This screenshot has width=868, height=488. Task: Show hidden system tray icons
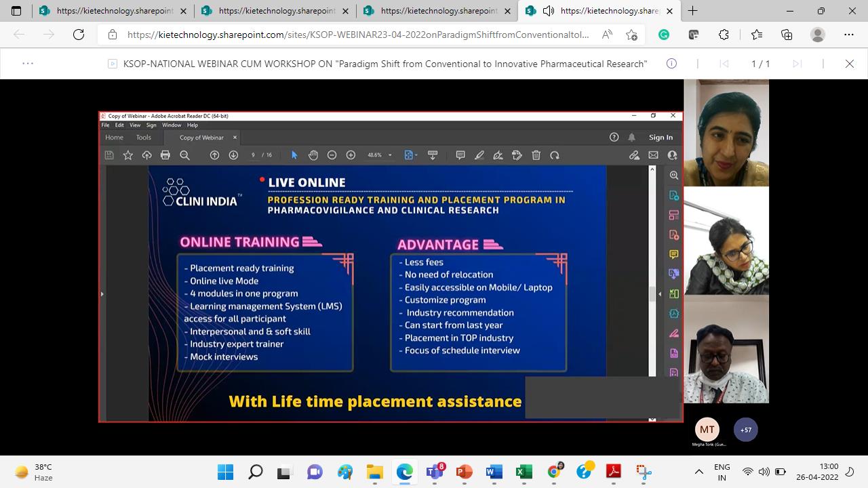(x=699, y=472)
